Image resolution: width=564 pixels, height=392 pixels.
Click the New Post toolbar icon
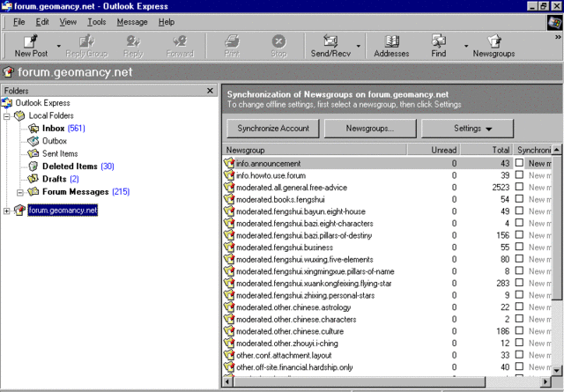tap(31, 41)
